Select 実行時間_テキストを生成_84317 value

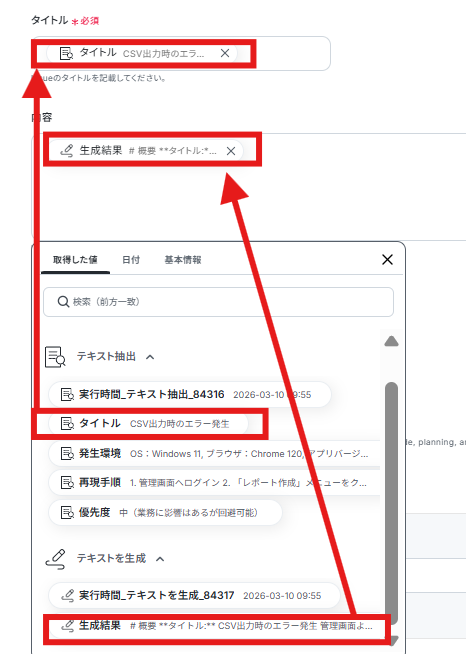click(x=194, y=596)
